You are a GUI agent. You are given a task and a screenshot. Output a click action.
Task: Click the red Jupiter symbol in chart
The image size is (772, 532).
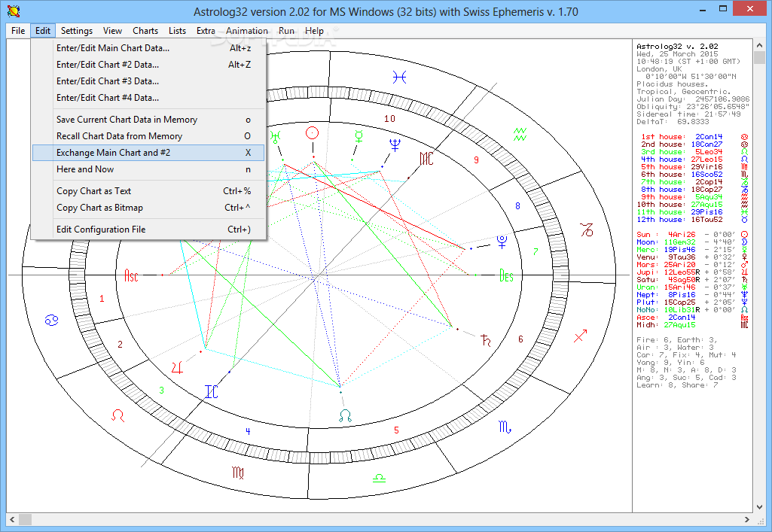(177, 366)
